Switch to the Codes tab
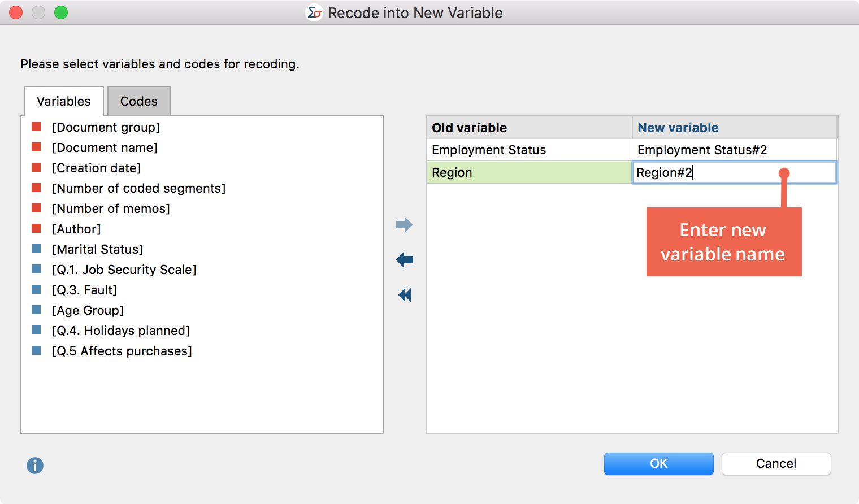This screenshot has height=504, width=859. click(138, 101)
